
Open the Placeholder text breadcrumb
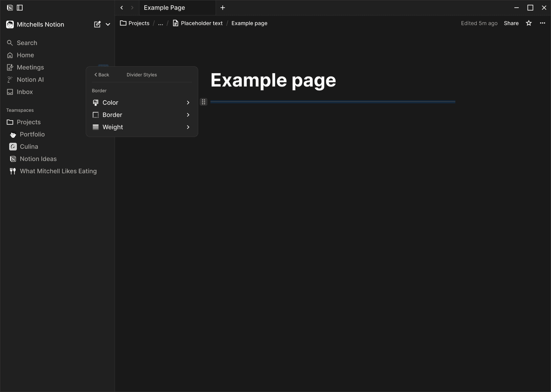tap(202, 23)
